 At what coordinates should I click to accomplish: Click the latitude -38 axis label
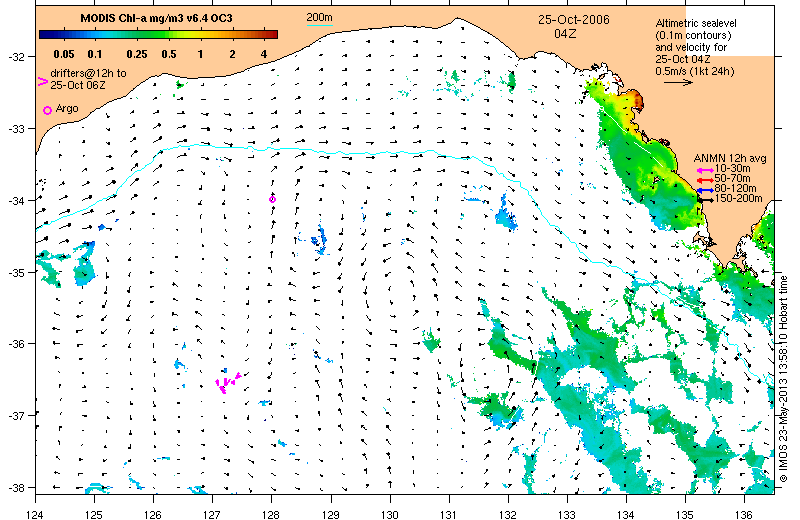coord(15,488)
